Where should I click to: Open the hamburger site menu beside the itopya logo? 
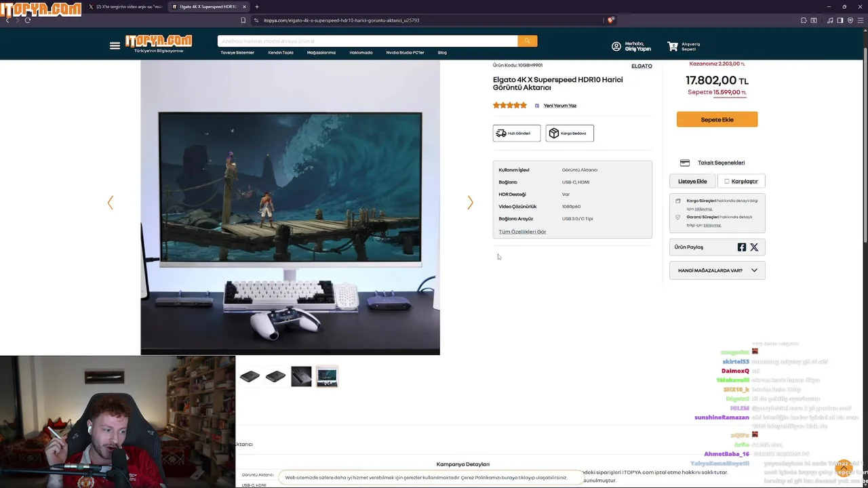point(115,45)
